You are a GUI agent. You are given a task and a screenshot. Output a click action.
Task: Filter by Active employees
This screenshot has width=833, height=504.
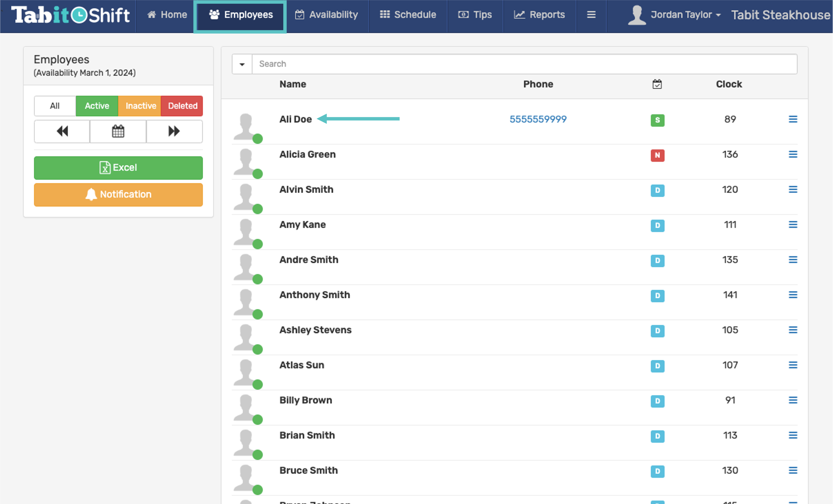pyautogui.click(x=97, y=106)
